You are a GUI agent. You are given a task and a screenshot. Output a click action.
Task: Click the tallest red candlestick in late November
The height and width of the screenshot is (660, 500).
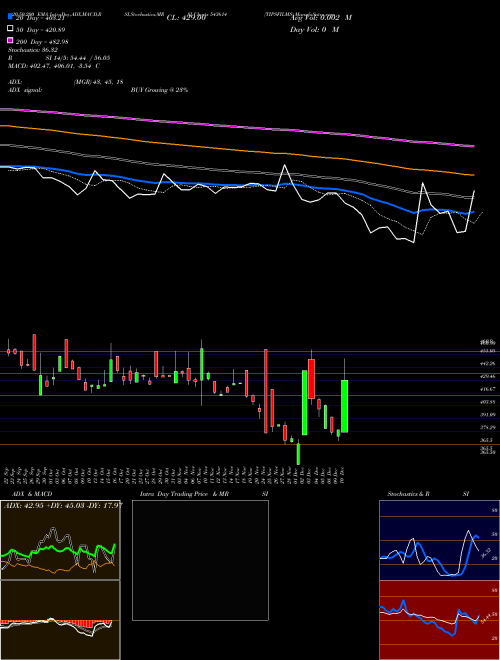266,391
